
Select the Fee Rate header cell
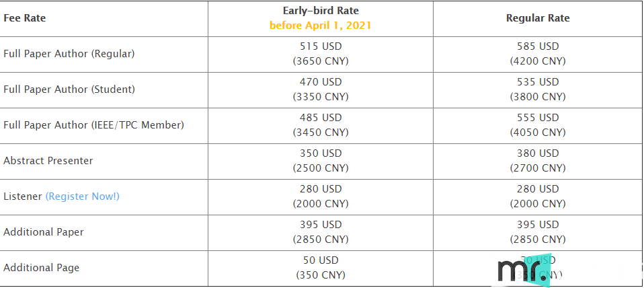[x=25, y=18]
